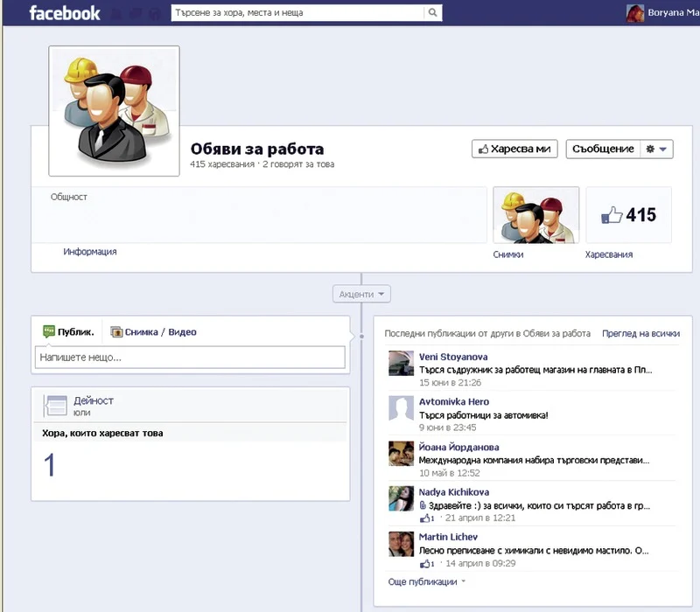Click the Обяви за работа page title

(257, 149)
